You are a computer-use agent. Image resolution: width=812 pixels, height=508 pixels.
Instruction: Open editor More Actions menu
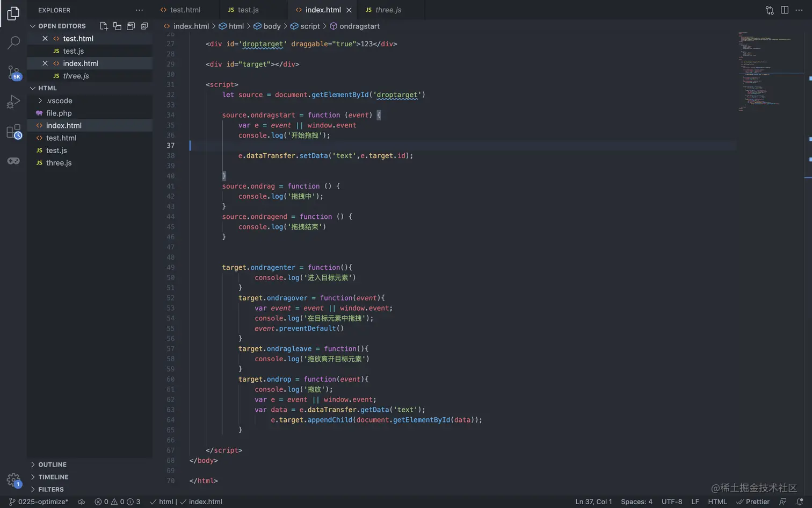(x=799, y=10)
